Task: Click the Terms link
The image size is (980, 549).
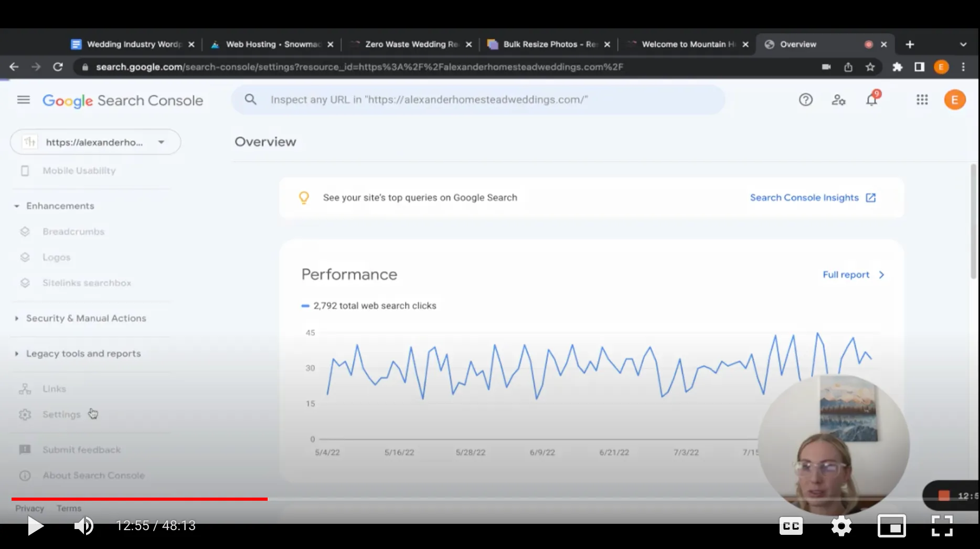Action: [x=69, y=509]
